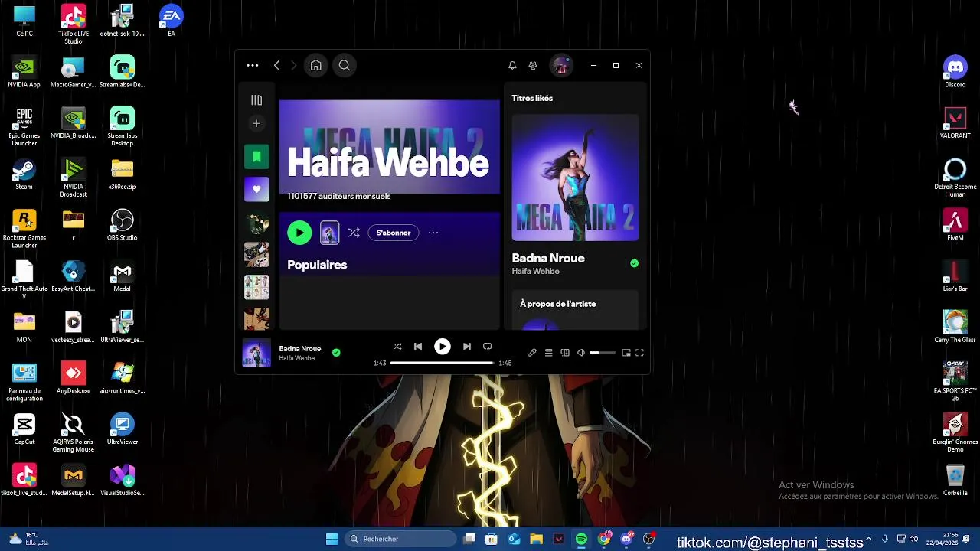Open the green bookmark item in the library

click(256, 157)
